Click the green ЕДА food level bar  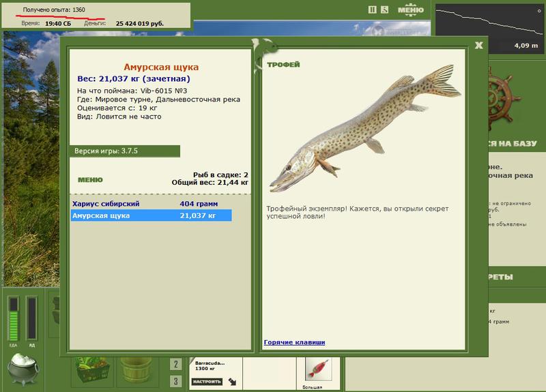[x=14, y=318]
